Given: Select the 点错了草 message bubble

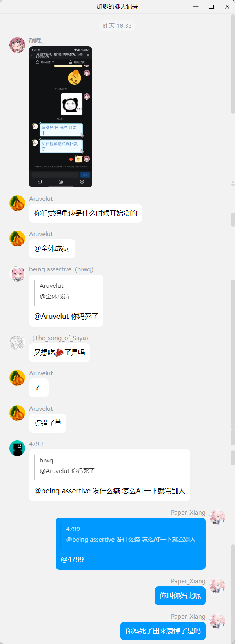Looking at the screenshot, I should [48, 423].
